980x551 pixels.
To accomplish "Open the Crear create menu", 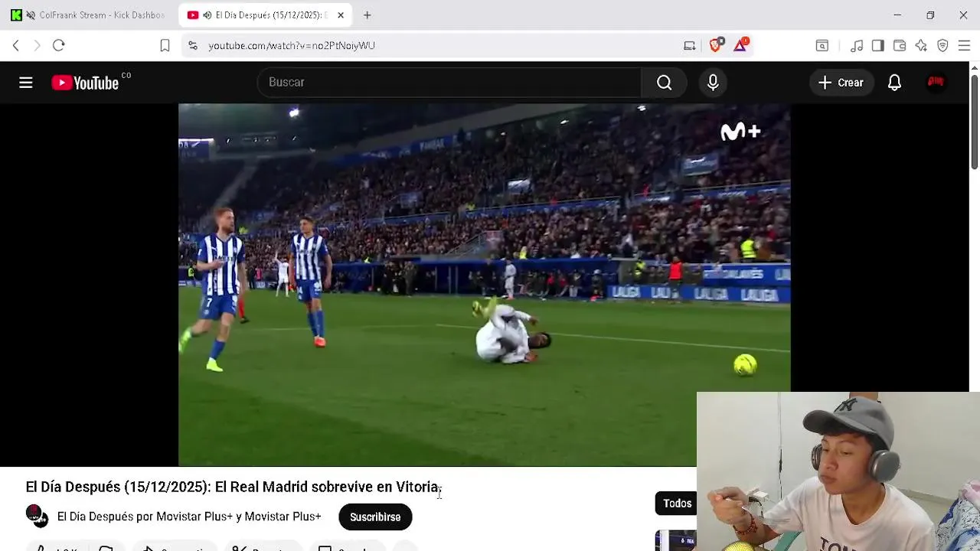I will click(x=841, y=83).
